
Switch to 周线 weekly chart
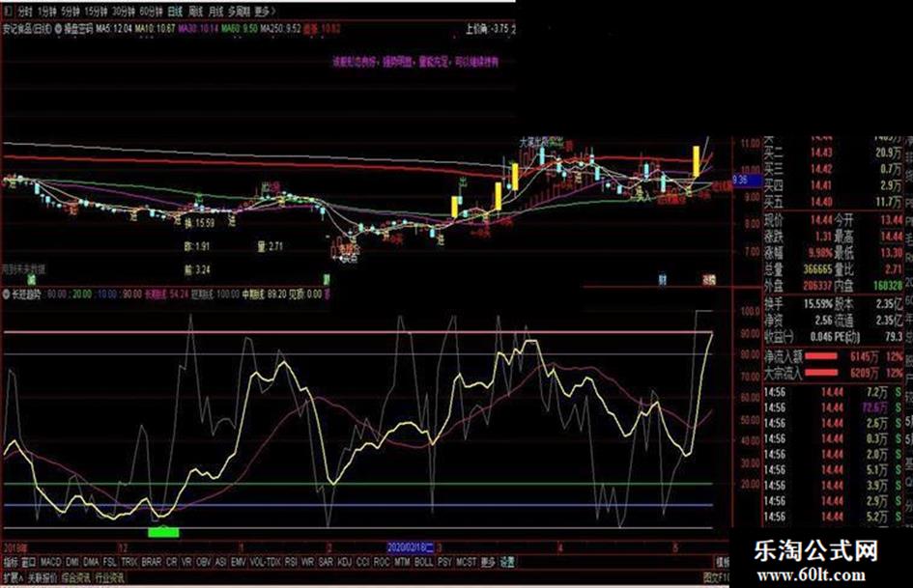(x=195, y=11)
